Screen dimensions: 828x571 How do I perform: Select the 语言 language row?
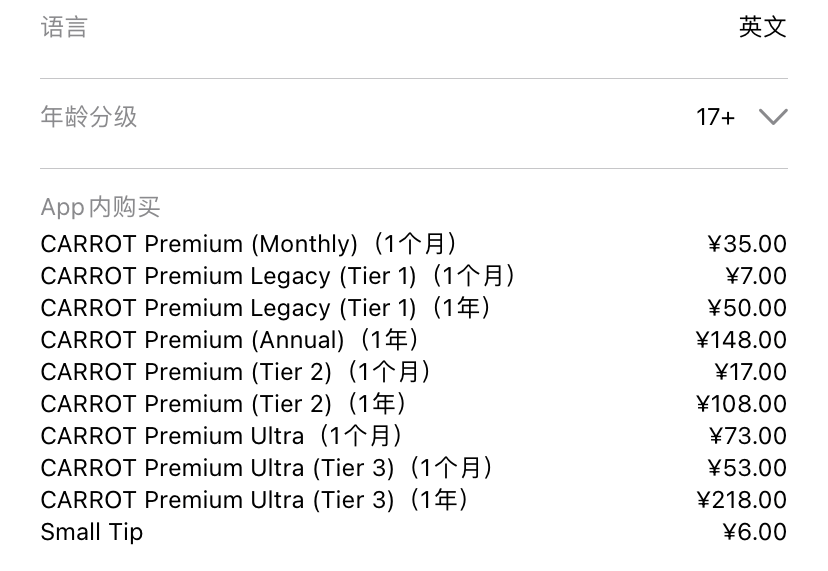click(414, 26)
